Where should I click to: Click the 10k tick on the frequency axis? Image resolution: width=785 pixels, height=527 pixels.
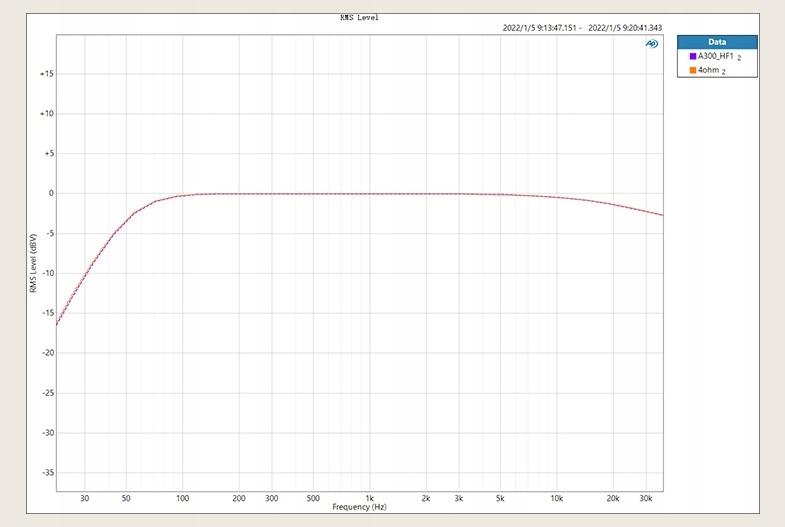pyautogui.click(x=556, y=498)
